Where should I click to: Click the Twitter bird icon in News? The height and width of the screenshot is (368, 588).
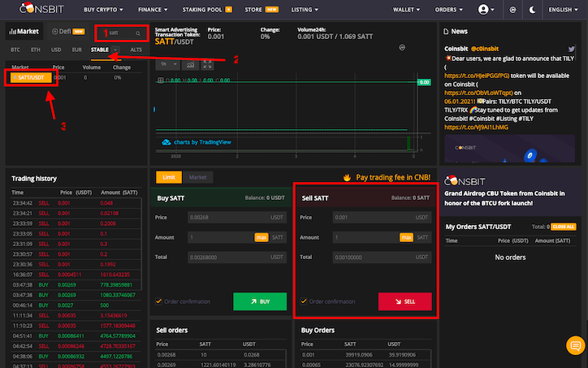(x=571, y=49)
